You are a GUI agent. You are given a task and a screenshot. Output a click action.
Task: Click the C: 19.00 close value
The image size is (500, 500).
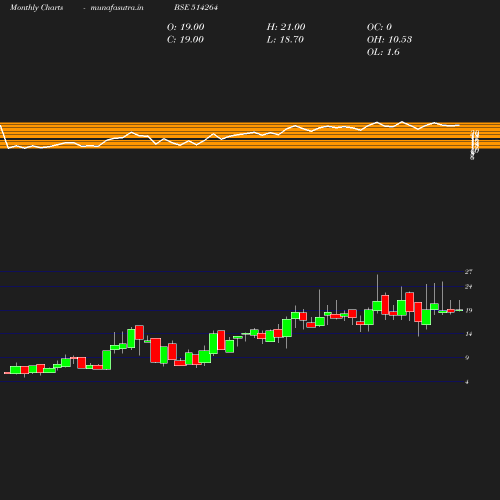[x=185, y=40]
